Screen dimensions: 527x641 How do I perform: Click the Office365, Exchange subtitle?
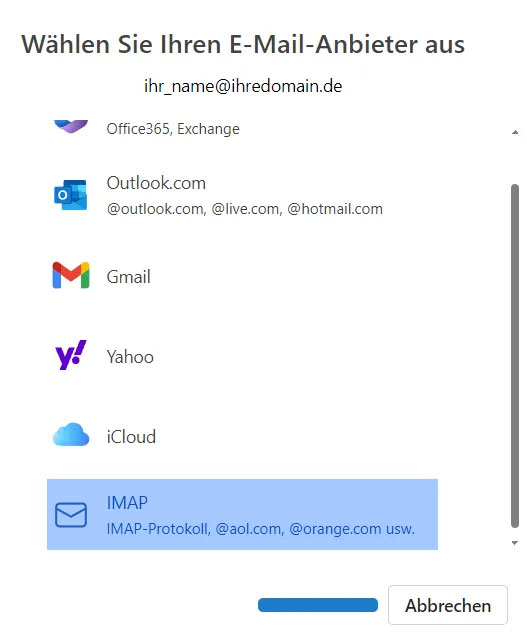pyautogui.click(x=173, y=129)
